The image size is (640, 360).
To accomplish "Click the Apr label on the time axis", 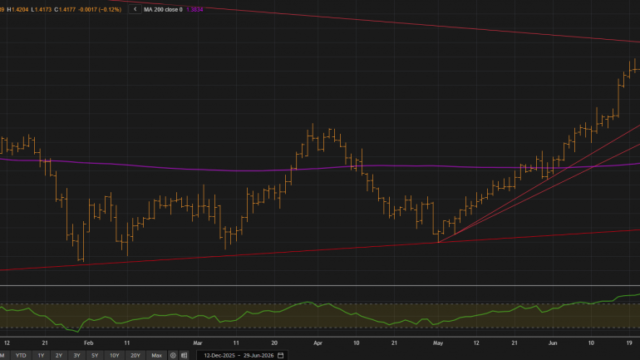I will click(x=318, y=343).
